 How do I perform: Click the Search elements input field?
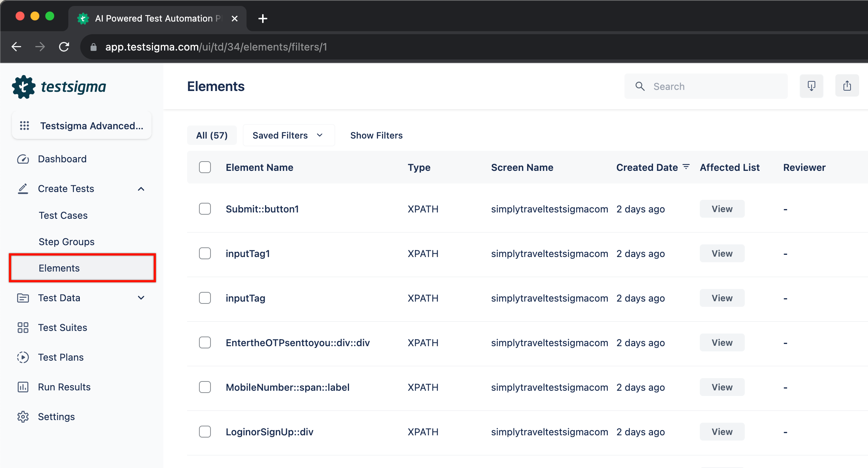click(706, 87)
